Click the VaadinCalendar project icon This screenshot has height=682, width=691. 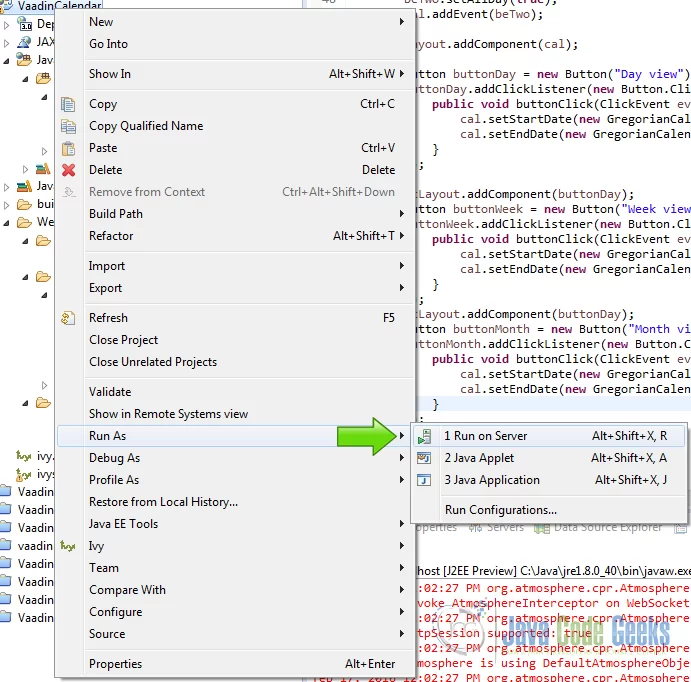6,5
